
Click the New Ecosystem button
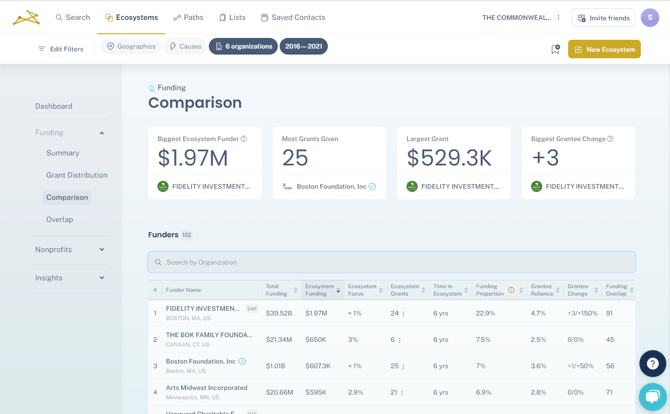604,49
